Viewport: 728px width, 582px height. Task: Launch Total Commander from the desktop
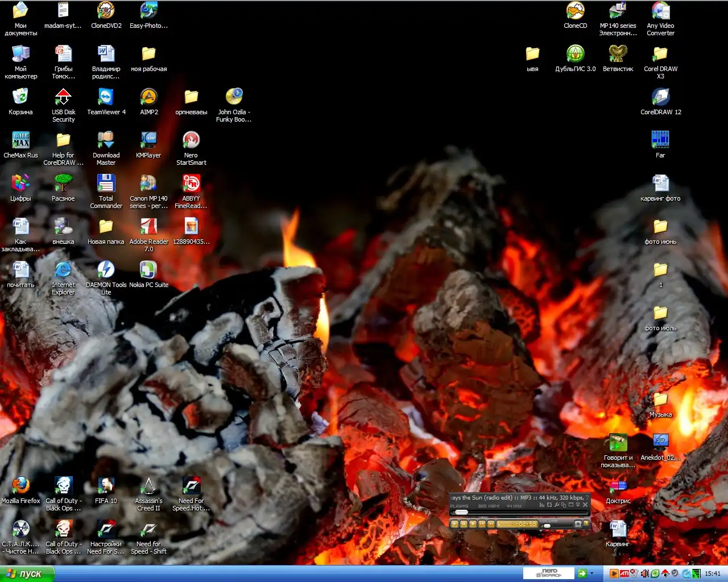click(106, 183)
